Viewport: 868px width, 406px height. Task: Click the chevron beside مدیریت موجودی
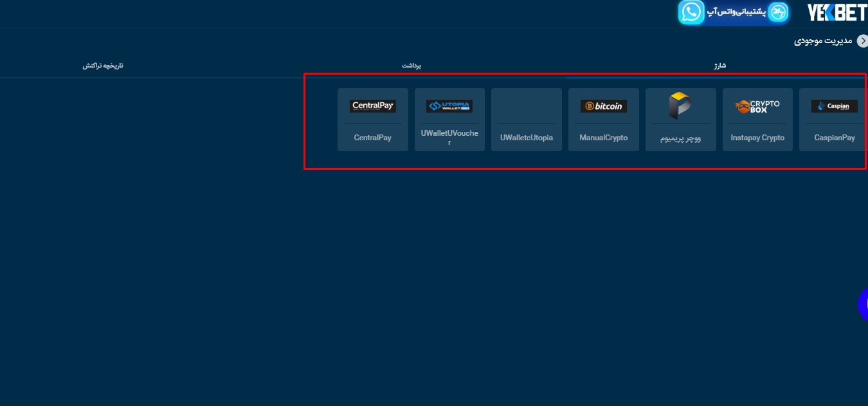coord(862,41)
